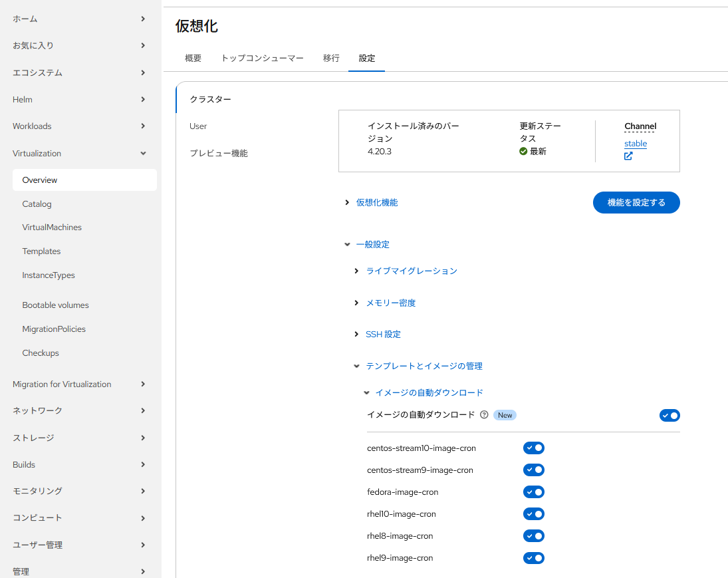This screenshot has width=728, height=578.
Task: Open the stable channel external link icon
Action: 628,156
